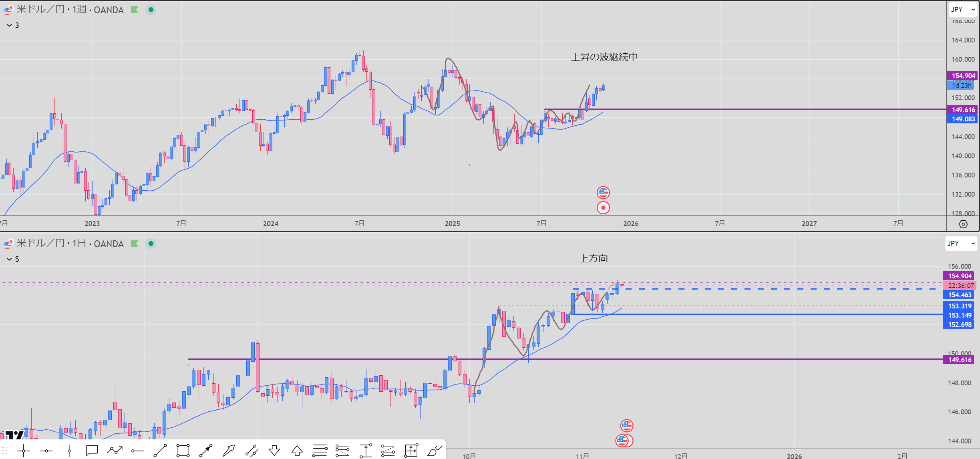Select the brush drawing tool
The image size is (980, 459).
click(x=434, y=451)
